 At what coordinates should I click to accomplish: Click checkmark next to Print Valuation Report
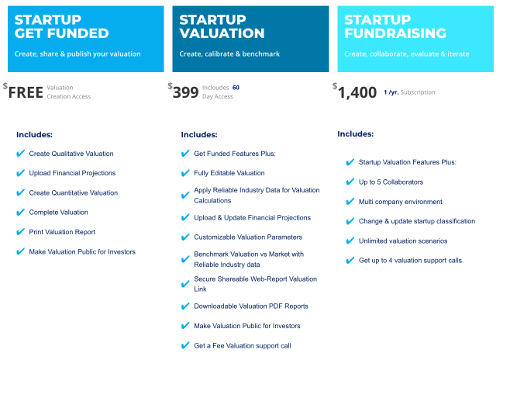(x=20, y=232)
